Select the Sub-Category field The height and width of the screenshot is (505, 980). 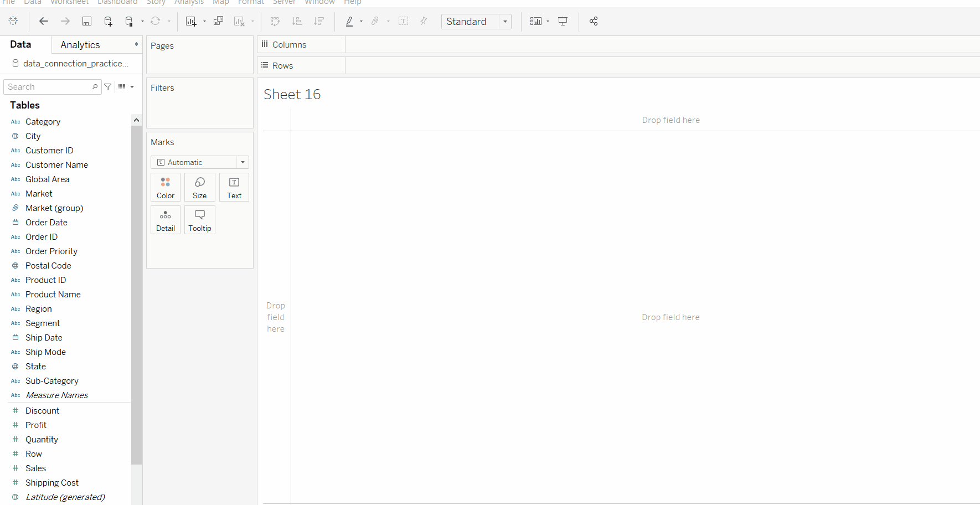52,381
